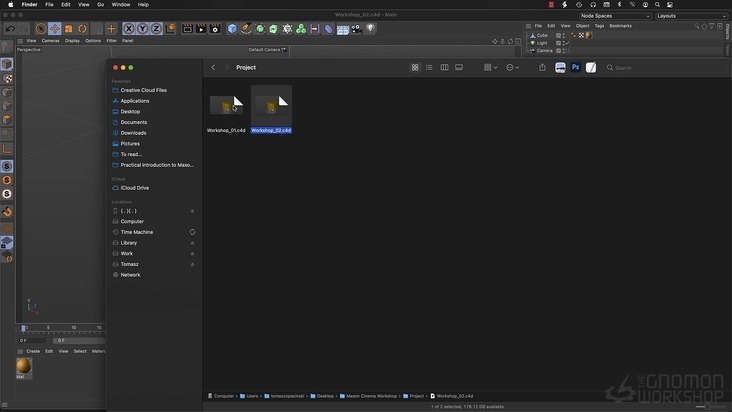732x412 pixels.
Task: Open viewport Options menu
Action: (x=93, y=41)
